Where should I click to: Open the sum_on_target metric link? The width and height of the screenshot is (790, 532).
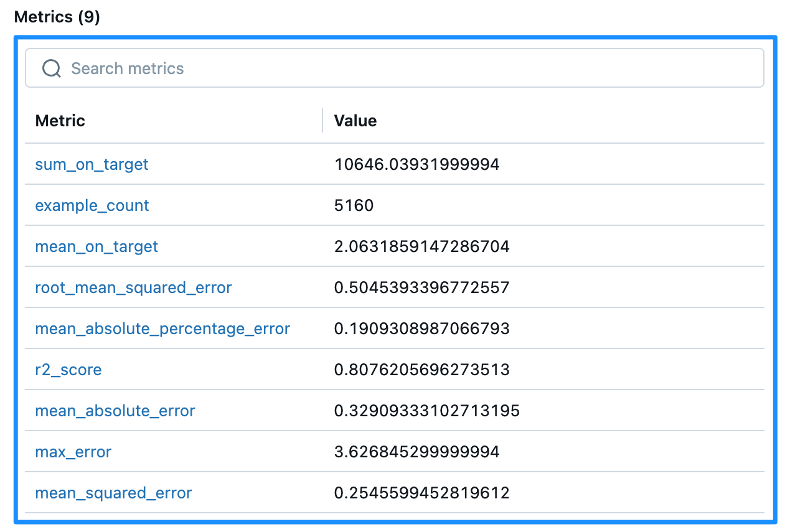(92, 164)
